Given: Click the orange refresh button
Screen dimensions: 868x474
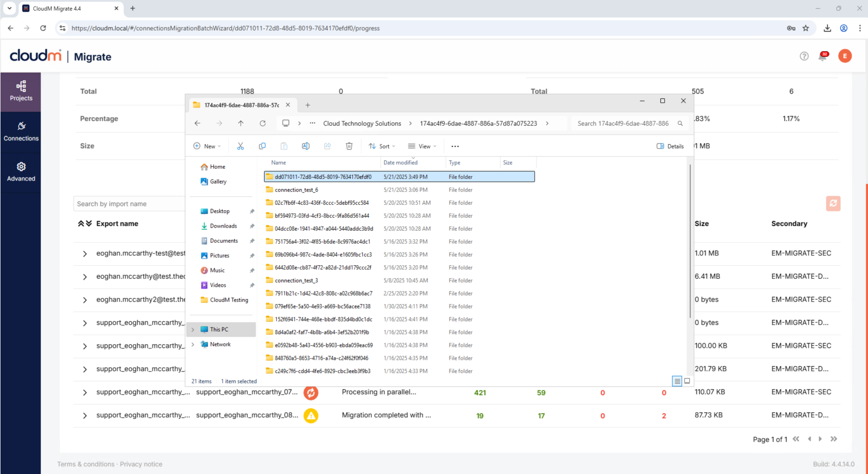Looking at the screenshot, I should (x=833, y=203).
